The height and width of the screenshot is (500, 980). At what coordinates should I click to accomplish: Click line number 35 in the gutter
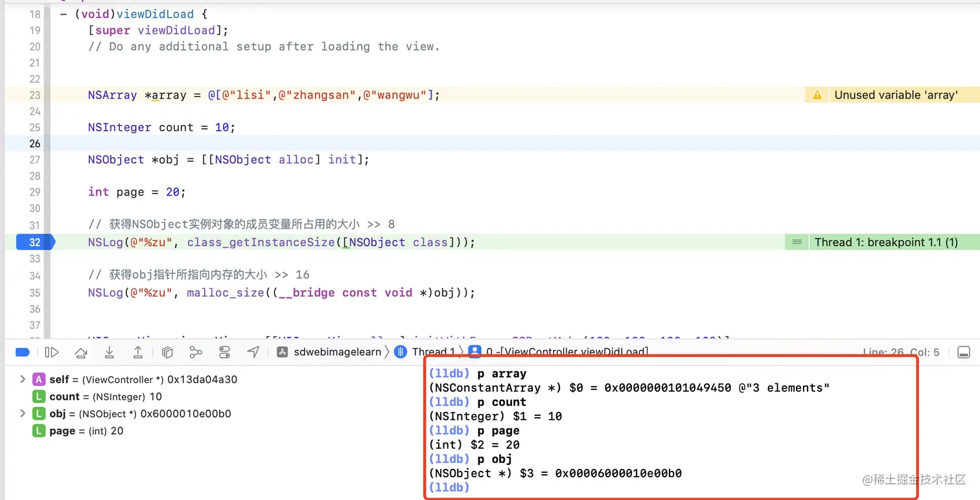coord(34,293)
